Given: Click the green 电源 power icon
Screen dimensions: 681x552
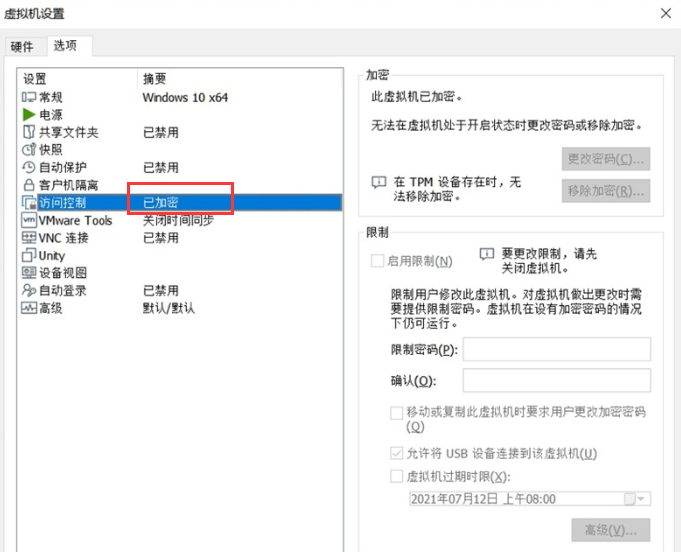Looking at the screenshot, I should (29, 115).
